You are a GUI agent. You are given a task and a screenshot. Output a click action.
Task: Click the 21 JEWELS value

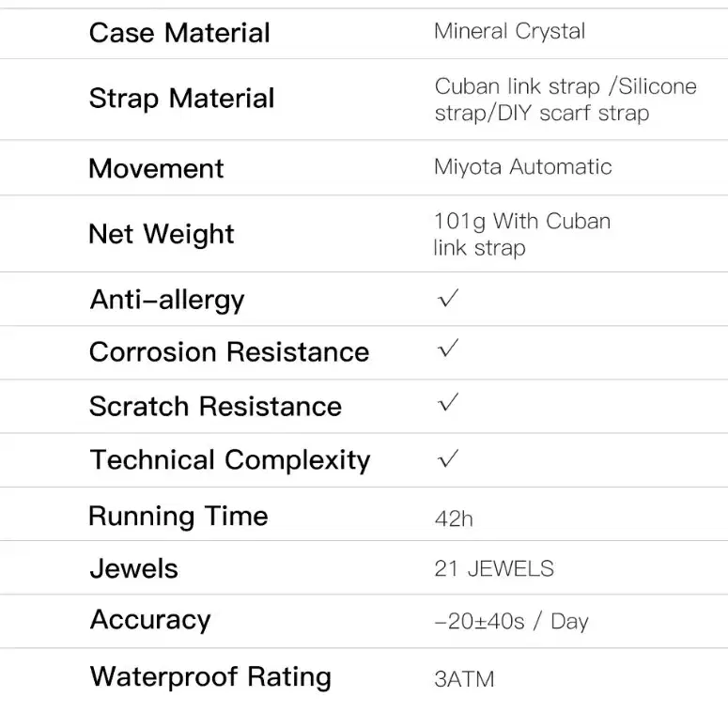coord(494,568)
